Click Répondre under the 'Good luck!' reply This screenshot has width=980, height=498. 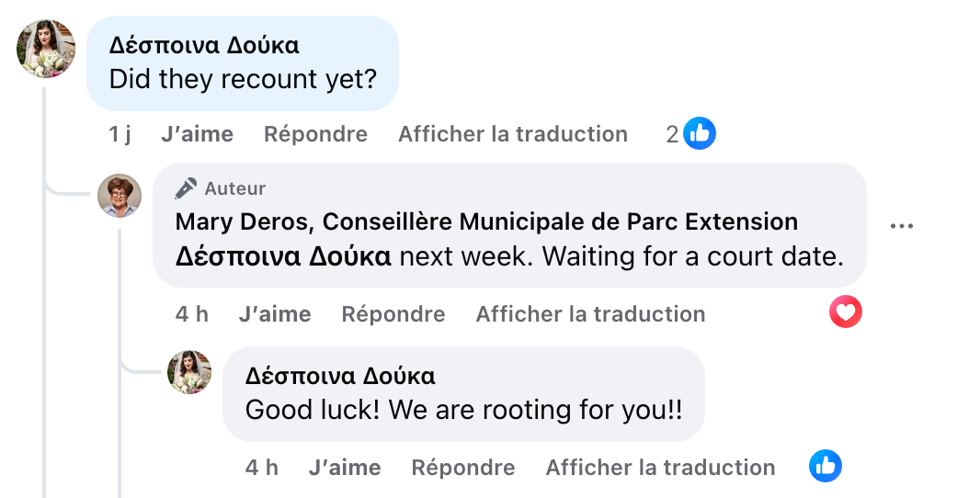coord(462,467)
